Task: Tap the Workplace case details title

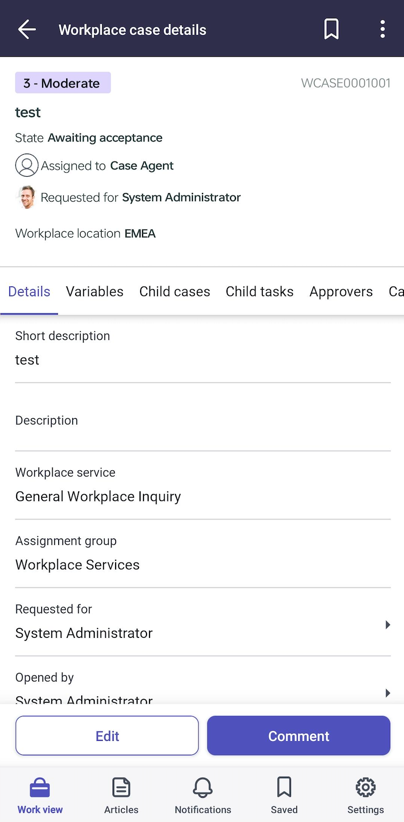Action: click(x=132, y=30)
